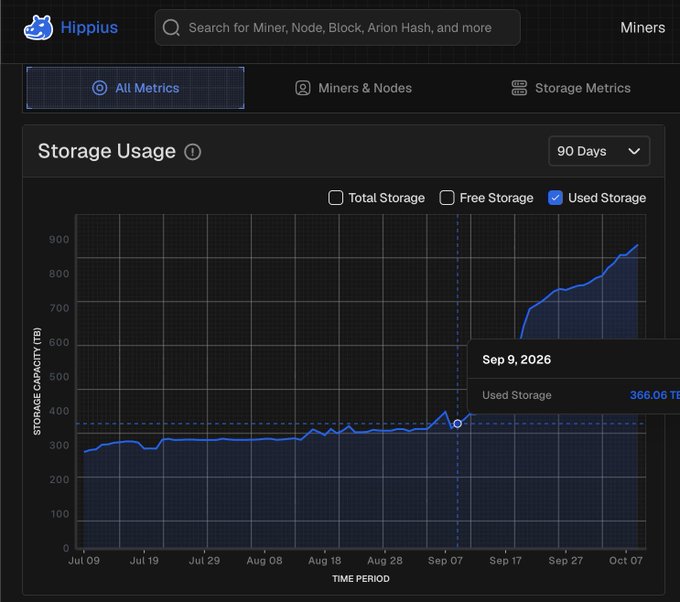Click the Miners & Nodes person icon

pos(303,88)
